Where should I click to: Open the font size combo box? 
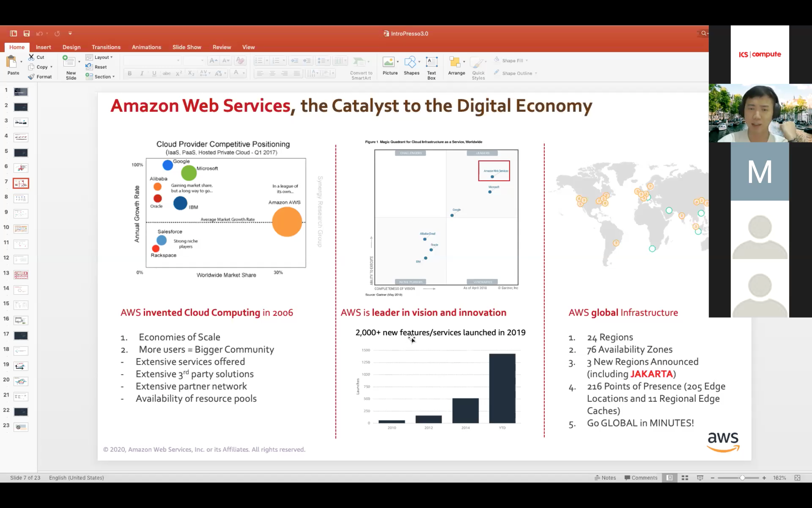click(194, 60)
